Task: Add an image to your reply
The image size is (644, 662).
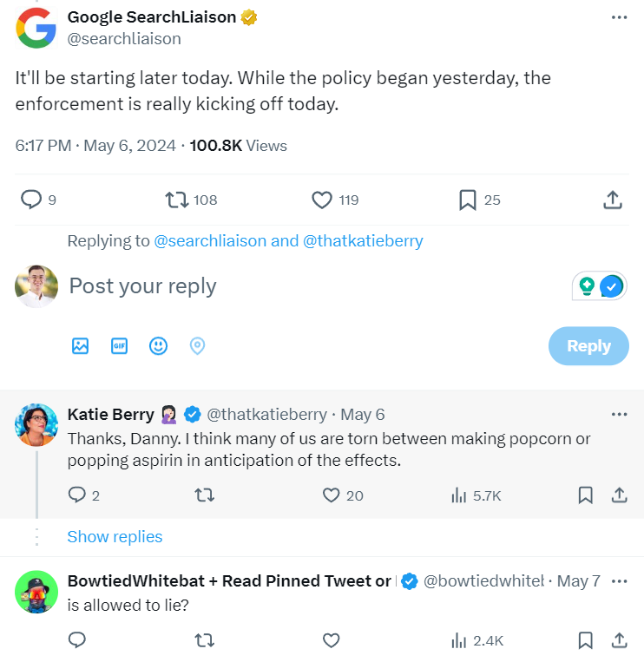Action: point(80,346)
